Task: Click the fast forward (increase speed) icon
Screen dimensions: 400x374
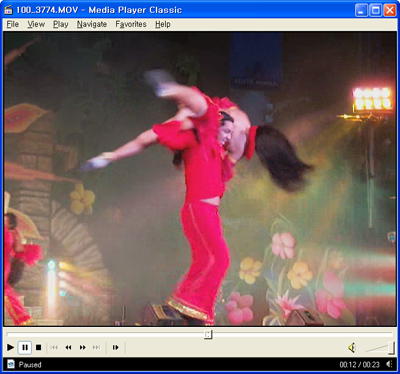Action: click(83, 348)
